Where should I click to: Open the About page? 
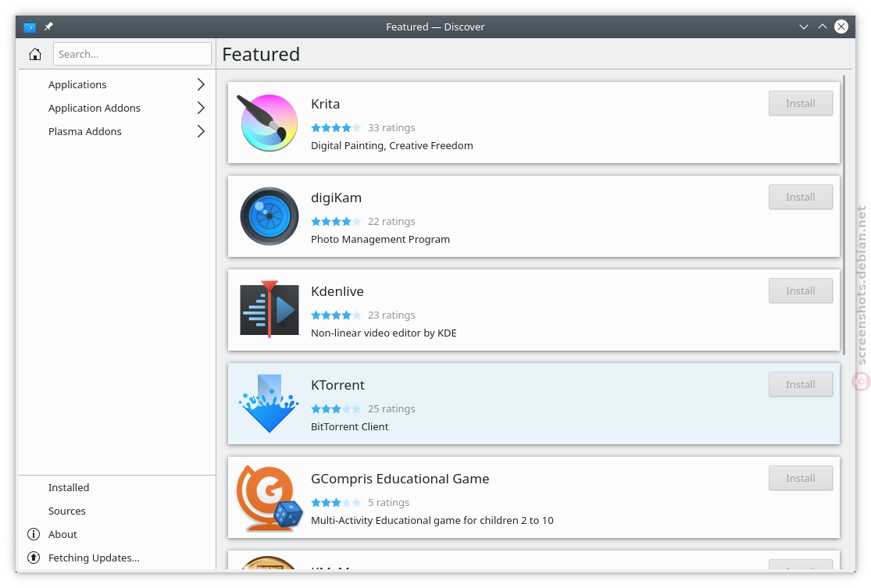117,534
